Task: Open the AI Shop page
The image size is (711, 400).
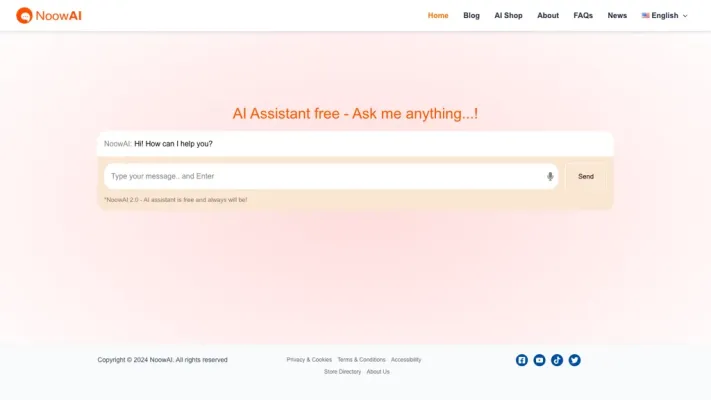Action: click(508, 16)
